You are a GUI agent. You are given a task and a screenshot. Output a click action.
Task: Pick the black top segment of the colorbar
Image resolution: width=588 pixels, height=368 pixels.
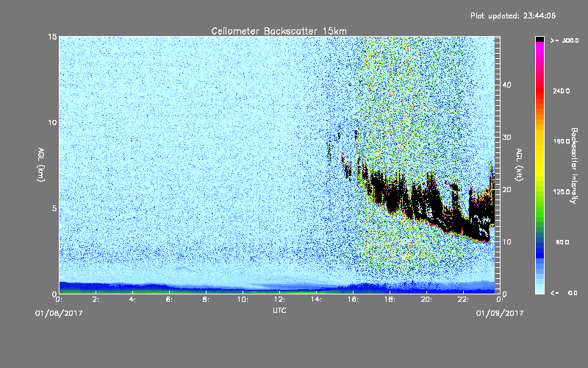(x=539, y=39)
